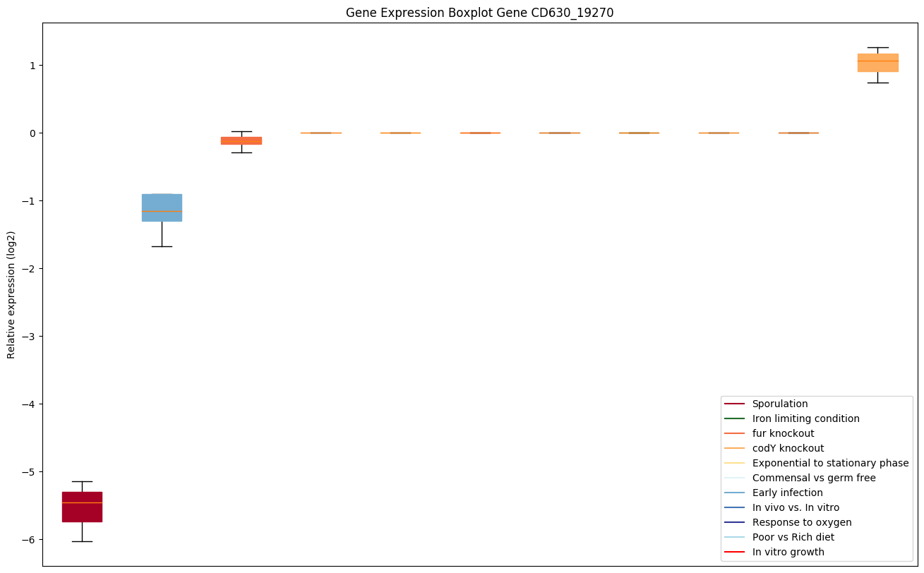
Task: Click the In vitro growth red legend line
Action: click(x=734, y=552)
